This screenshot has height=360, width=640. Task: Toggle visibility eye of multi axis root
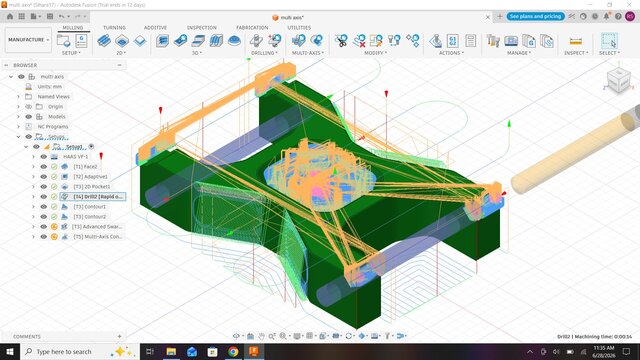click(x=21, y=76)
